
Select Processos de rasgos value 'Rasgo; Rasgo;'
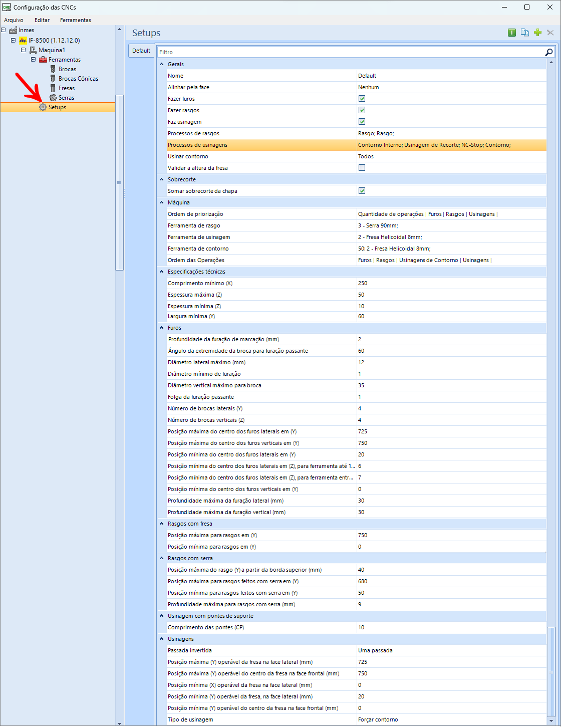376,133
